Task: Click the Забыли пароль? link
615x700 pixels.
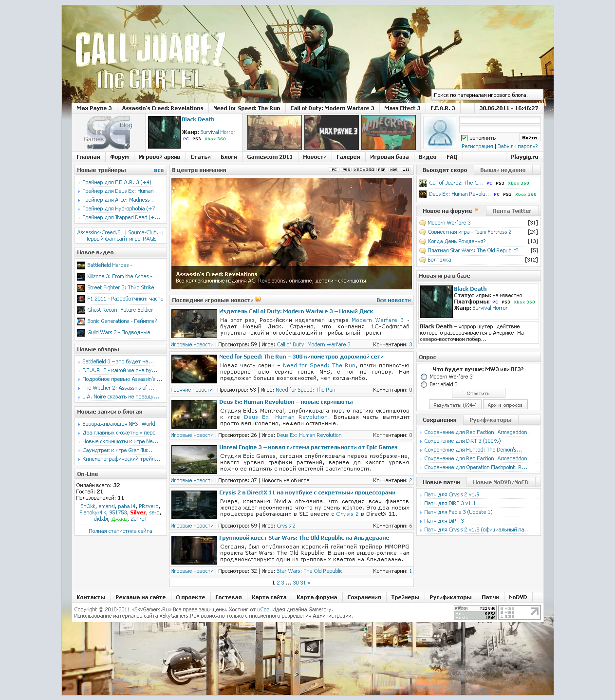Action: (x=518, y=146)
